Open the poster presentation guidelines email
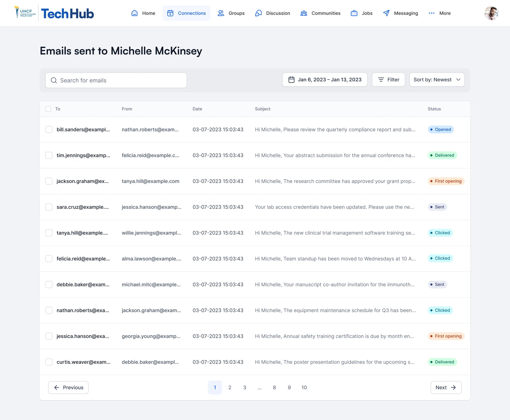Viewport: 510px width, 420px height. click(335, 362)
